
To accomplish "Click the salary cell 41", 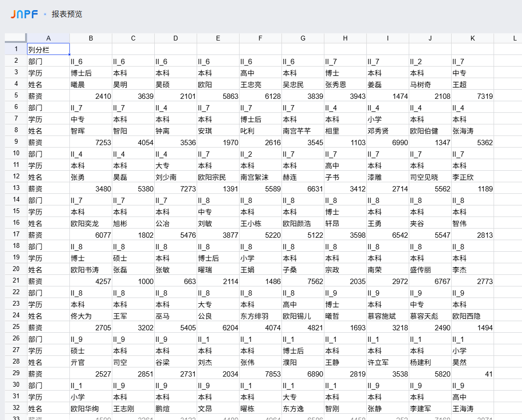I will [x=473, y=374].
